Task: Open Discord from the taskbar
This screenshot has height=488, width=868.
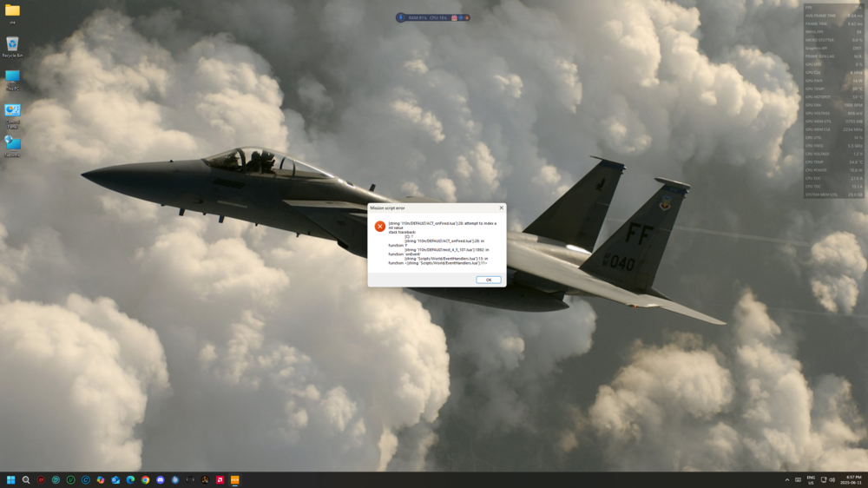Action: tap(160, 479)
